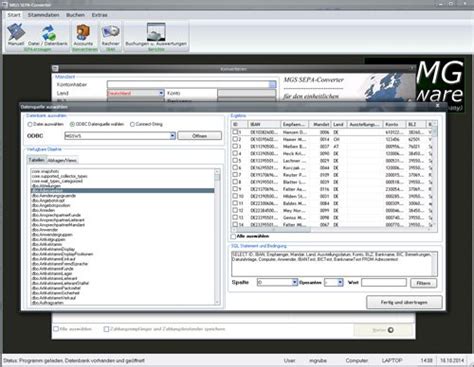Click the Land value CH in row 2
This screenshot has width=474, height=367.
[336, 139]
